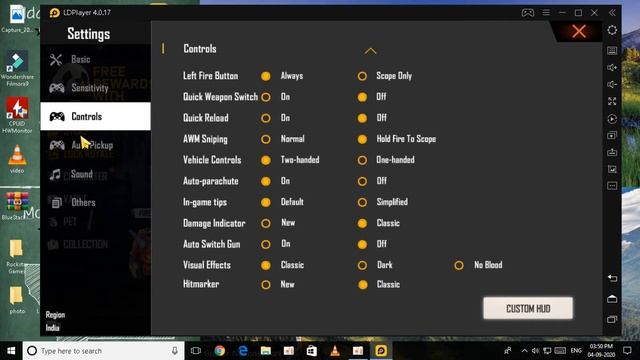Select Classic Hitmarker option
Screen dimensions: 640x360
coord(362,284)
